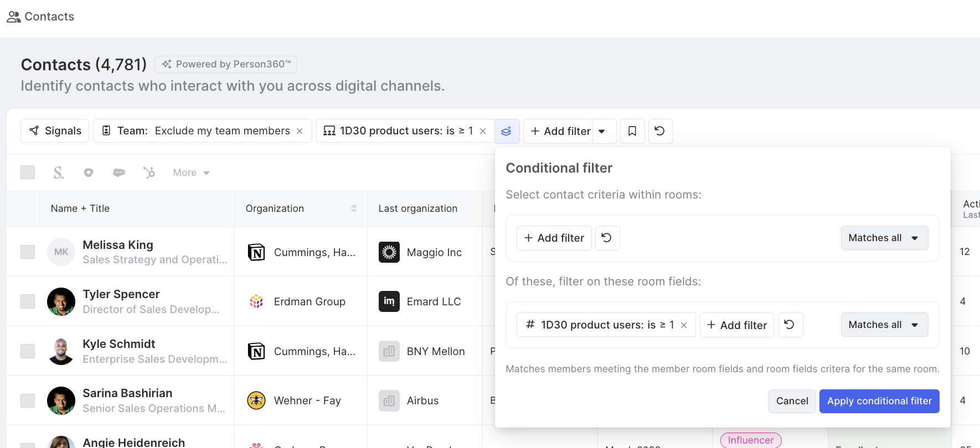Image resolution: width=980 pixels, height=448 pixels.
Task: Open Melissa King's MK avatar
Action: (61, 252)
